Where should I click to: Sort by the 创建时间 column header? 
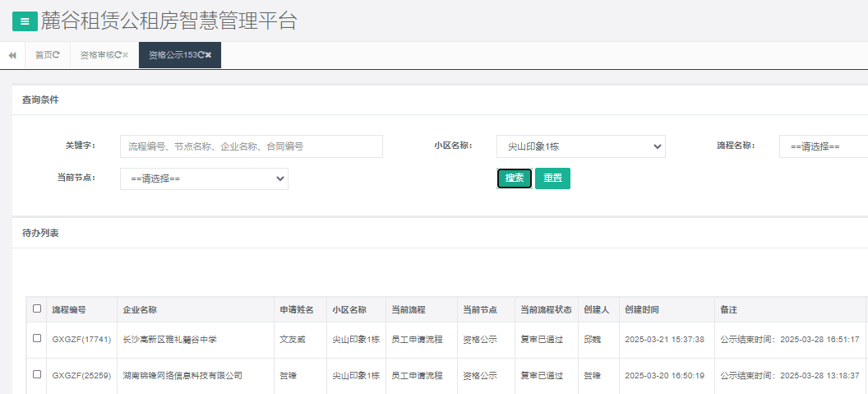pyautogui.click(x=641, y=310)
